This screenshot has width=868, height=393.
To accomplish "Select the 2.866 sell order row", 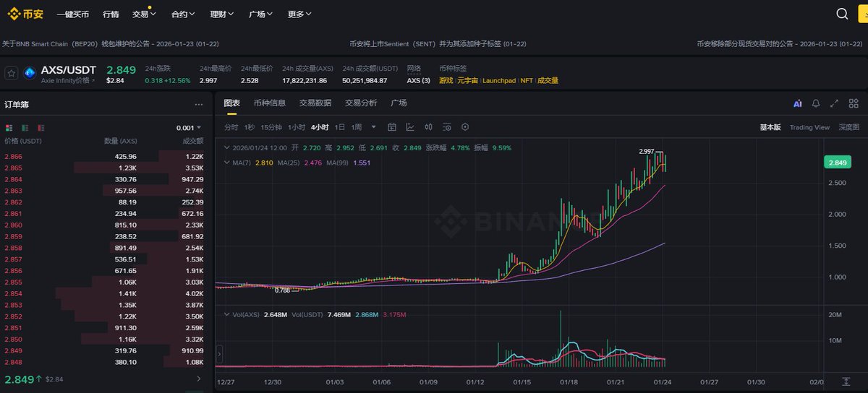I will (x=106, y=156).
